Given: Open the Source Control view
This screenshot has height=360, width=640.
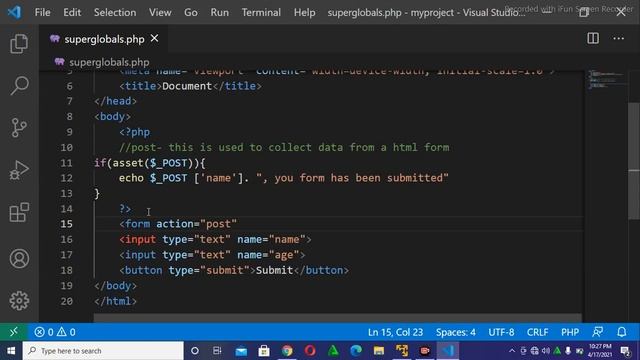Looking at the screenshot, I should (19, 128).
